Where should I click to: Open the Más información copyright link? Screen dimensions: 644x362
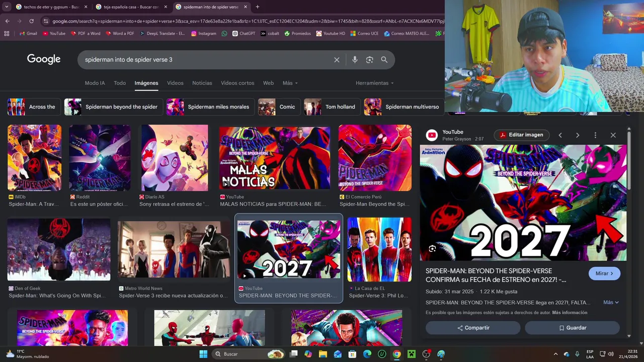point(570,313)
